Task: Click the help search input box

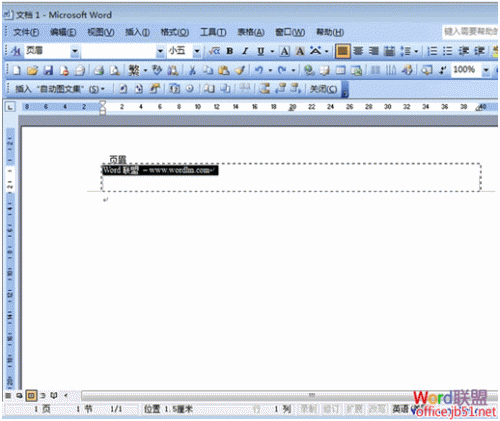Action: 470,32
